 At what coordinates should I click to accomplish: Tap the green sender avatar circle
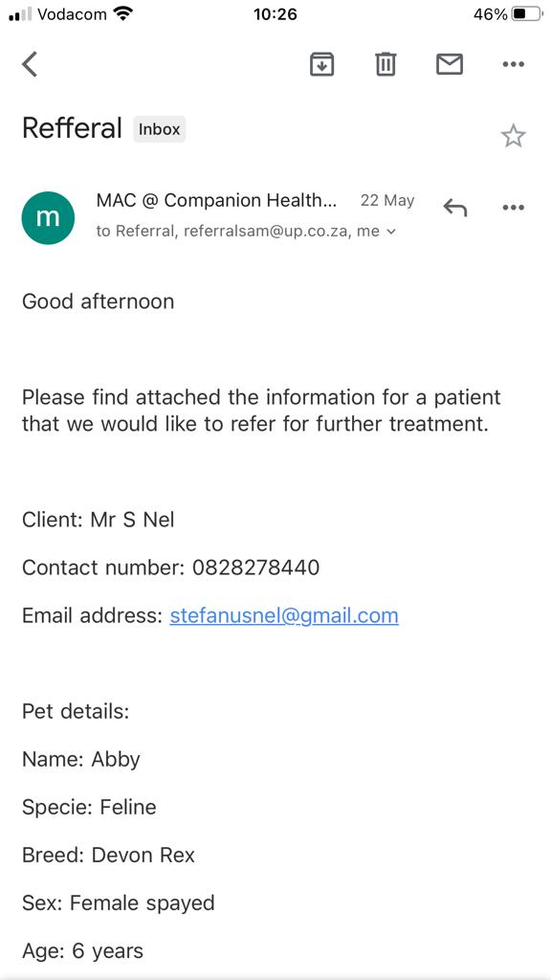48,217
